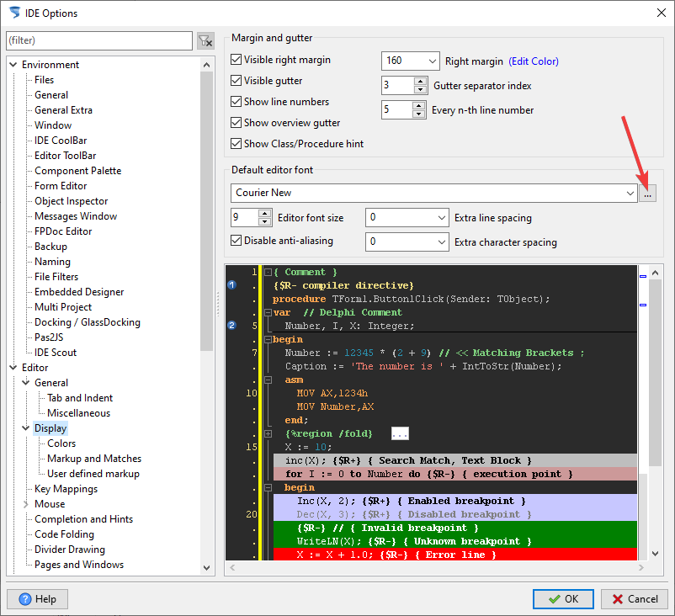Expand the Mouse tree node

pos(26,503)
